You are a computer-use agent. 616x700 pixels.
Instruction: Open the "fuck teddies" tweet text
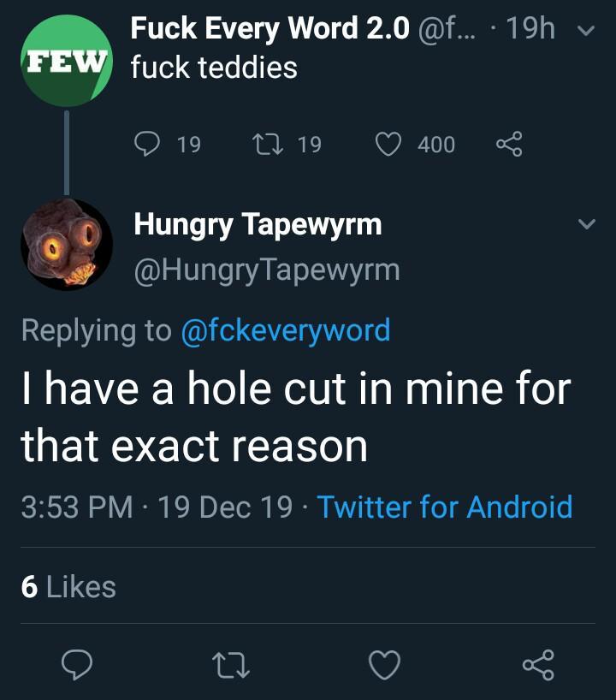click(x=214, y=67)
